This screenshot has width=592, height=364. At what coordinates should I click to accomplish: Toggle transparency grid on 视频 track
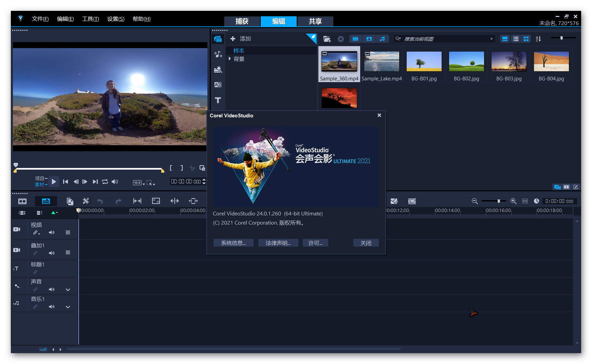pos(68,232)
